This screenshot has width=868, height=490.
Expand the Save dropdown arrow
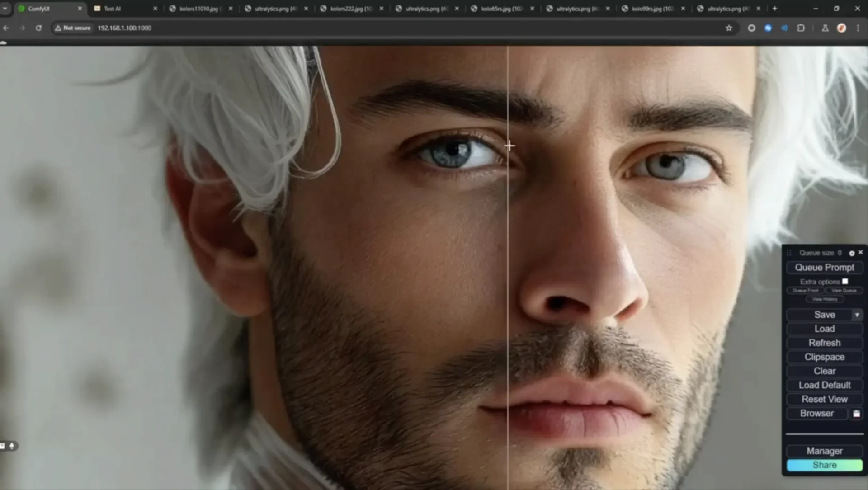857,315
